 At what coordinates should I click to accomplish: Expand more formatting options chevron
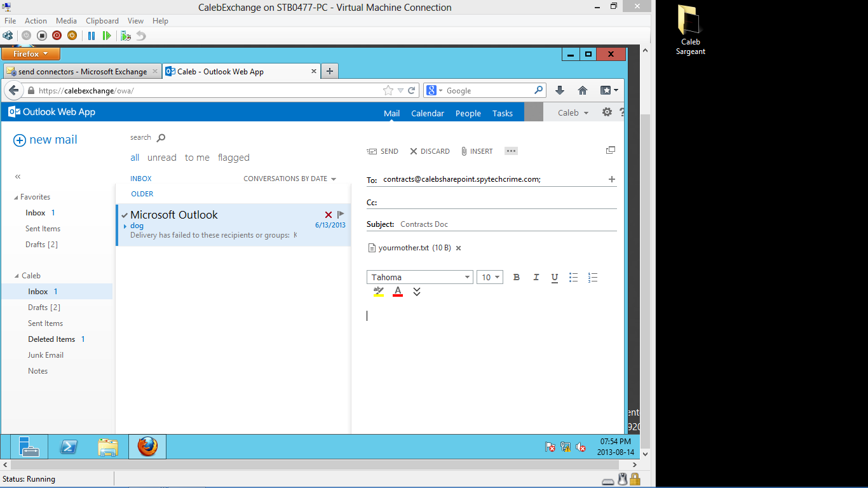coord(417,292)
